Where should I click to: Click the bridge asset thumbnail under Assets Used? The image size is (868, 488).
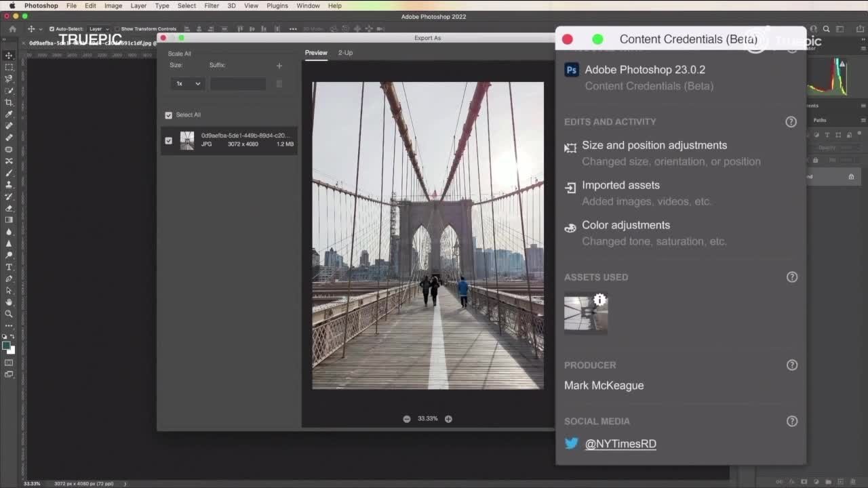pos(586,313)
